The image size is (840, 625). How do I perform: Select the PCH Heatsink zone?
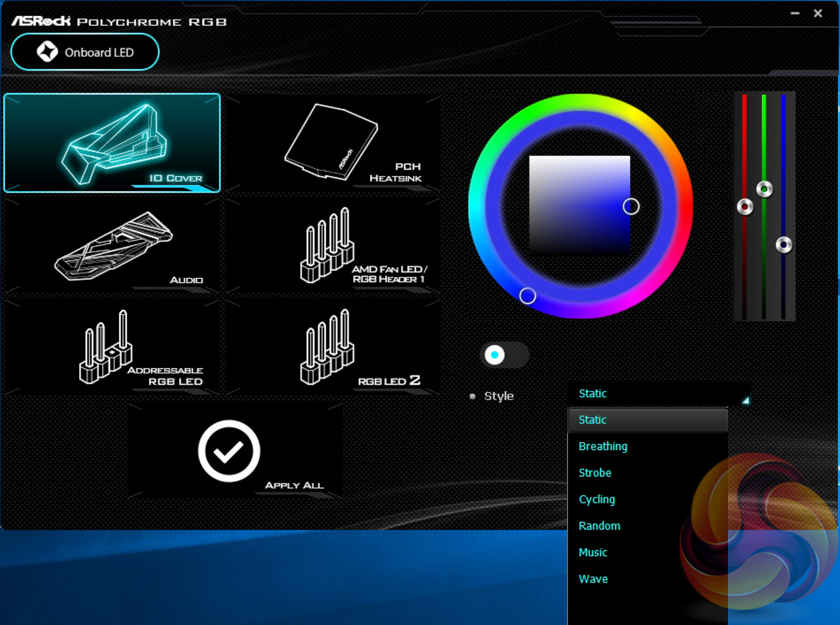(333, 143)
